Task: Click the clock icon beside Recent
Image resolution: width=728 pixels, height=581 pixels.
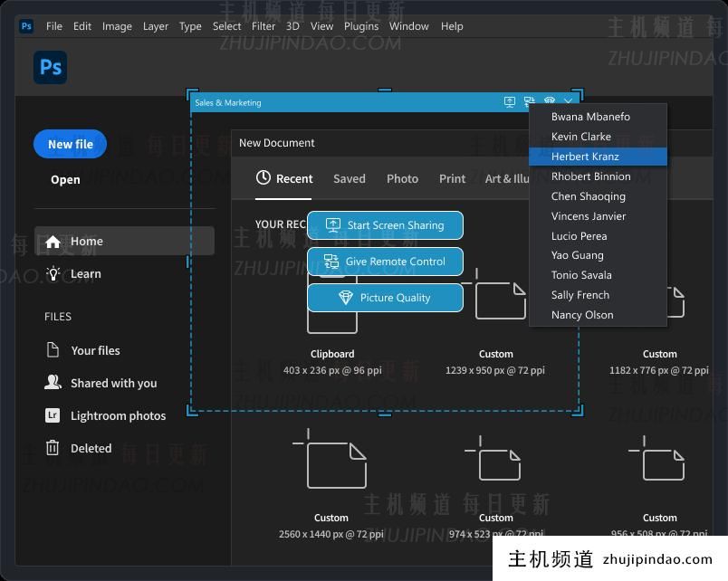Action: [x=263, y=177]
